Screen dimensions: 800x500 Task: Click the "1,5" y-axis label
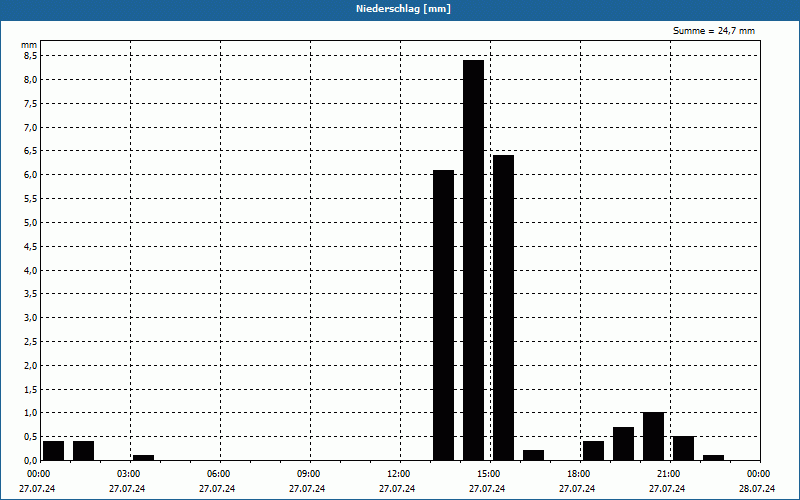[31, 389]
